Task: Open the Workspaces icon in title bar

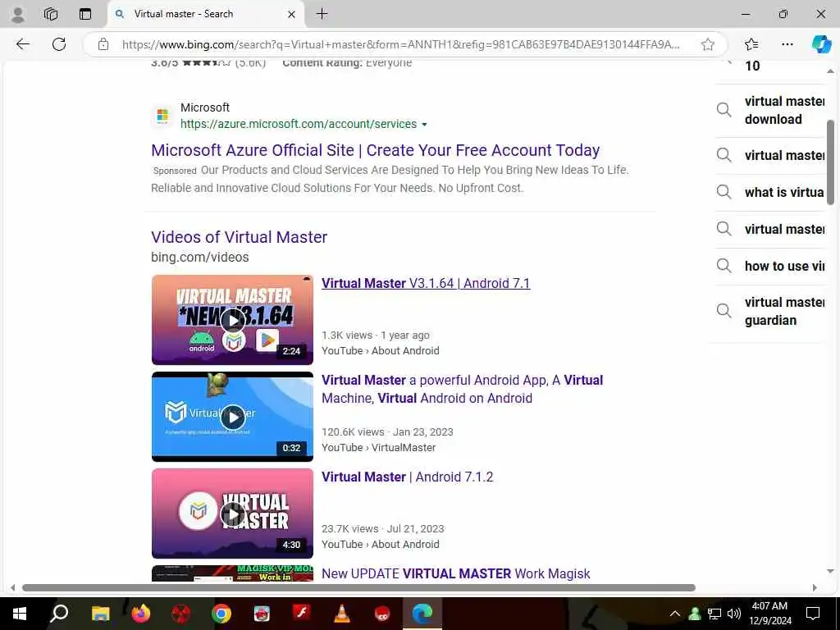Action: coord(51,14)
